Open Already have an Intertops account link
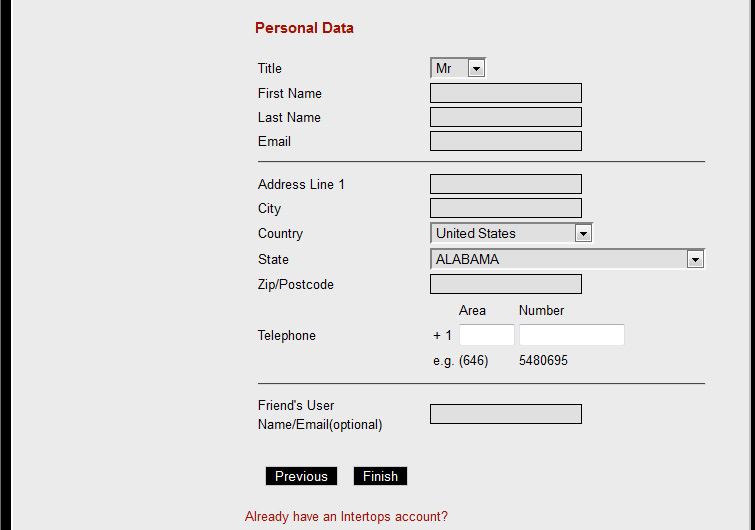Screen dimensions: 755x530 click(x=346, y=517)
